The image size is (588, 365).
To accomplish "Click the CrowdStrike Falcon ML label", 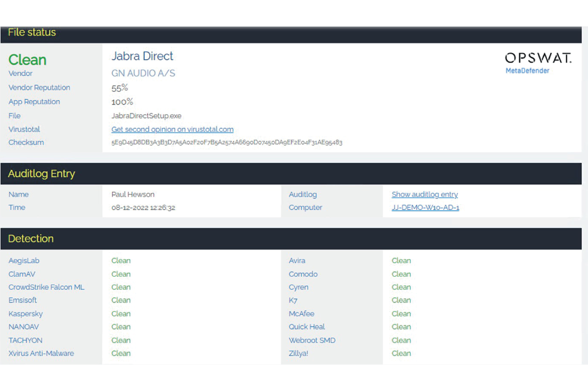I will click(x=46, y=287).
